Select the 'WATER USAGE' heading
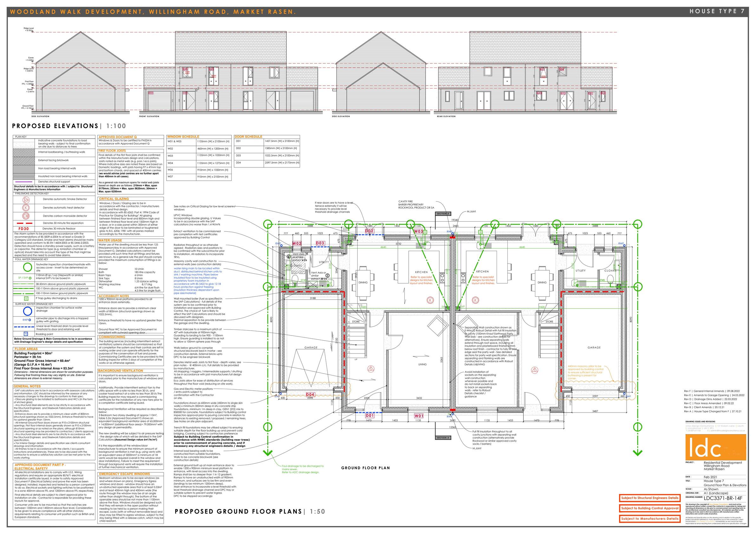Image resolution: width=756 pixels, height=534 pixels. 110,240
